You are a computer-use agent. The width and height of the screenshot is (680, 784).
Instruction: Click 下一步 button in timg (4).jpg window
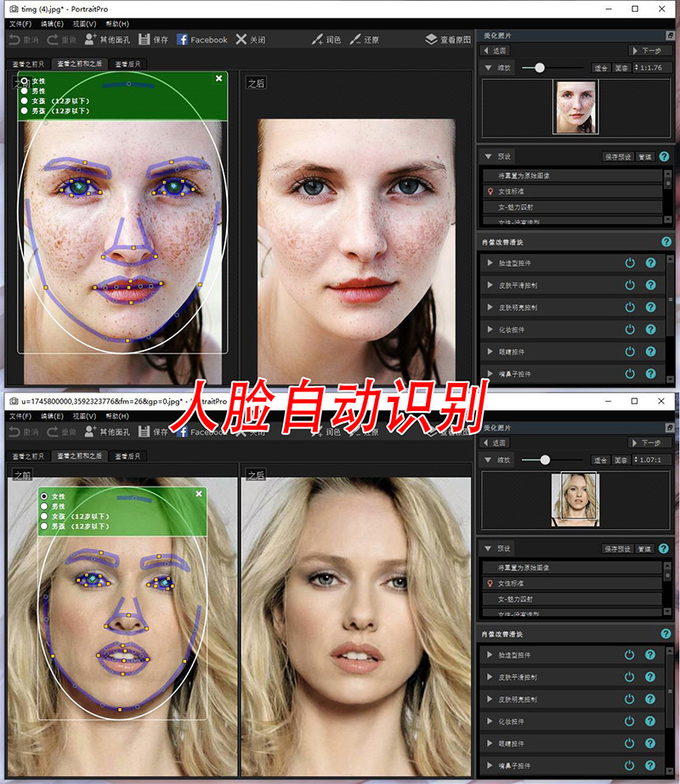click(x=649, y=50)
